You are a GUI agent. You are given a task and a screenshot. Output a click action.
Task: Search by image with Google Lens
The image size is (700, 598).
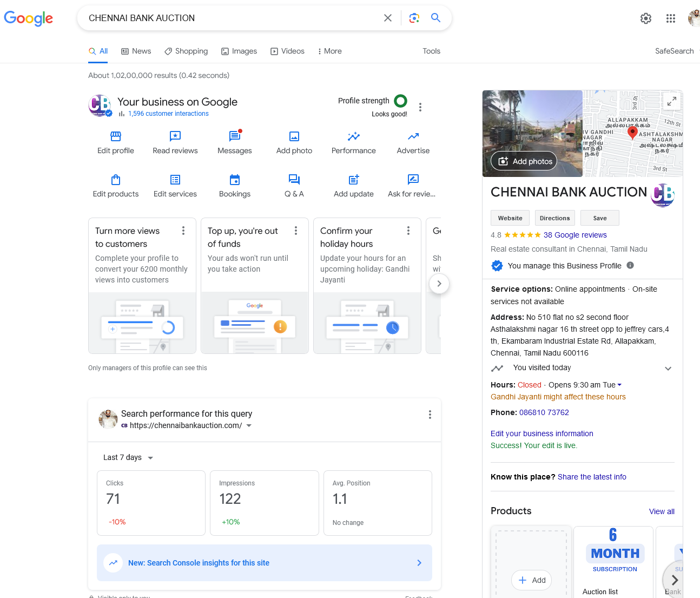coord(414,18)
